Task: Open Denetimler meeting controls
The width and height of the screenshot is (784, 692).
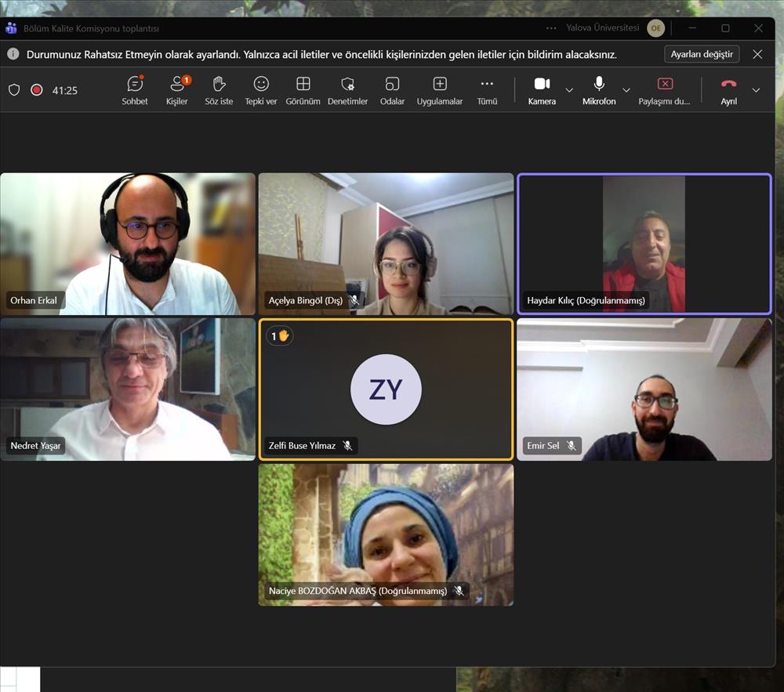Action: click(x=347, y=89)
